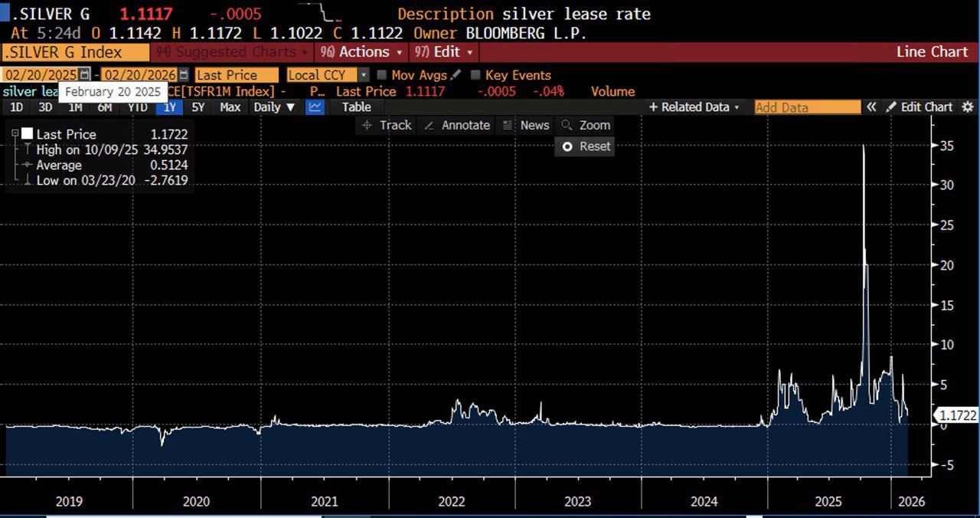980x518 pixels.
Task: Click the Low on 03/23/20 legend row
Action: coord(105,180)
